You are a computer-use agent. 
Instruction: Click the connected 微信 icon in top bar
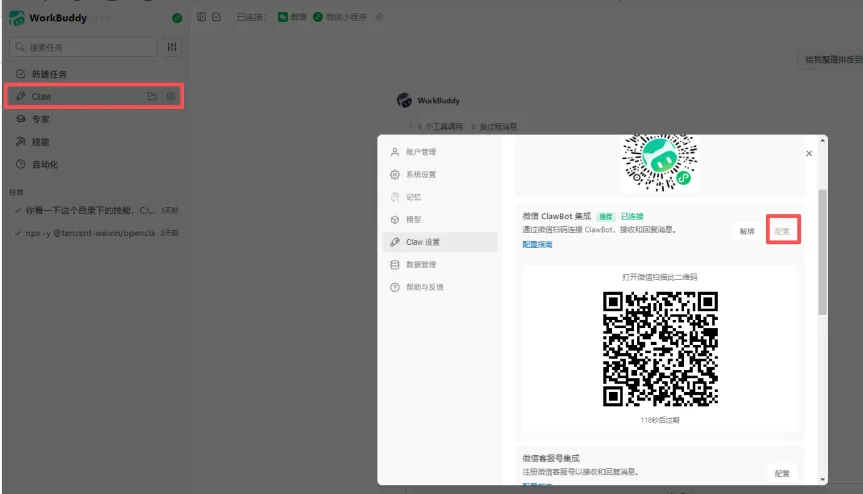point(282,17)
